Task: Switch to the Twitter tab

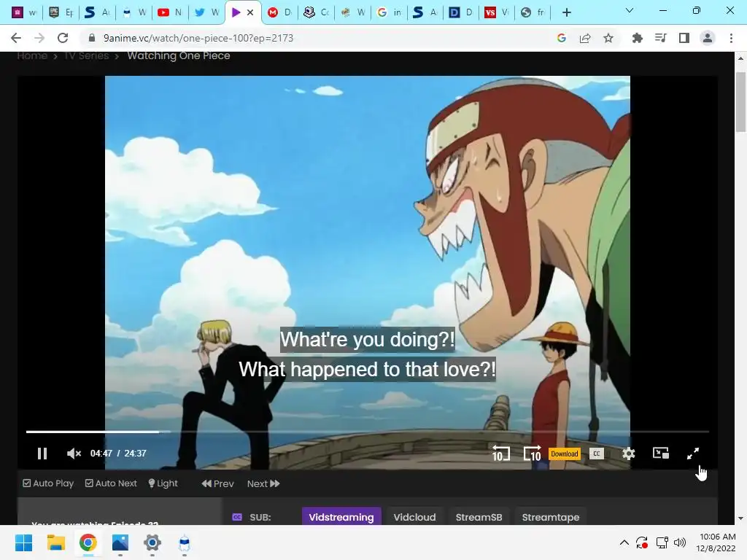Action: pos(207,12)
